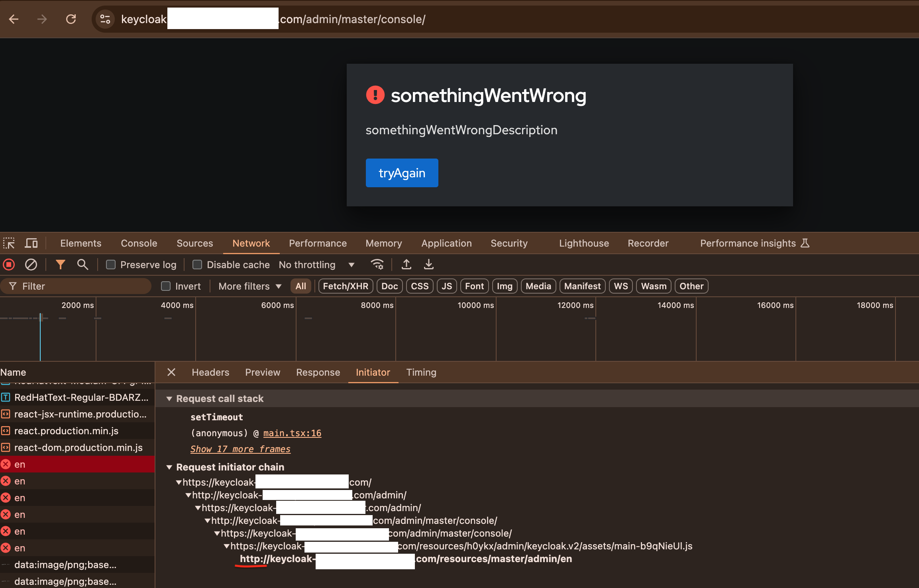Enable the Disable cache checkbox
This screenshot has height=588, width=919.
(197, 265)
